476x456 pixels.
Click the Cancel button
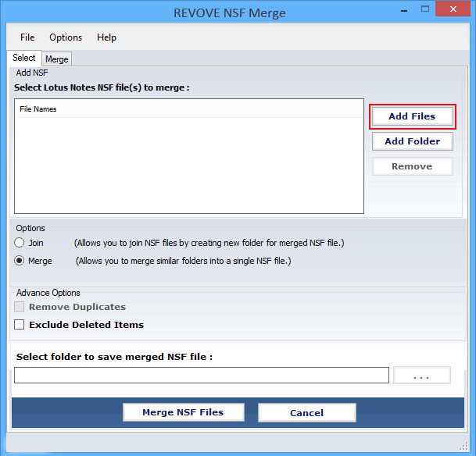(307, 412)
